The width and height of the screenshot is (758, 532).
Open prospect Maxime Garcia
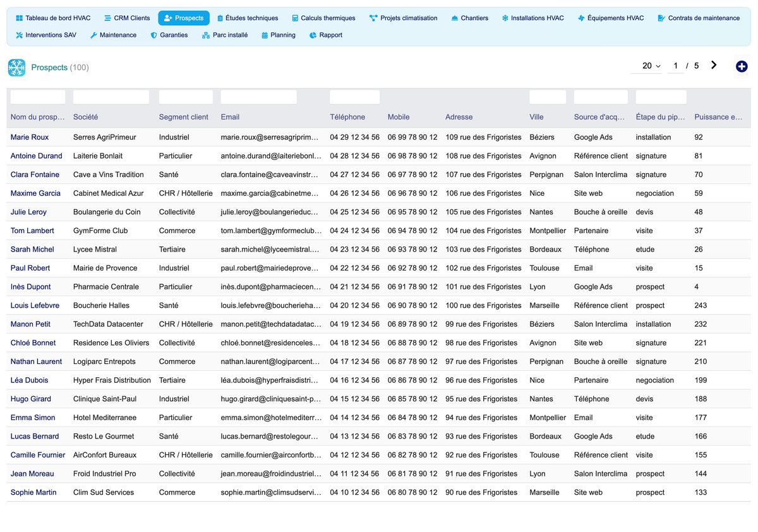35,193
